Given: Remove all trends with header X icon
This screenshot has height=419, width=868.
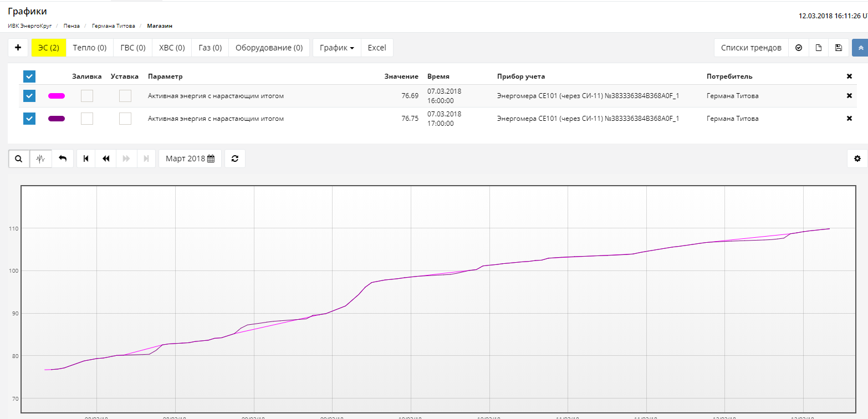Looking at the screenshot, I should pyautogui.click(x=849, y=76).
